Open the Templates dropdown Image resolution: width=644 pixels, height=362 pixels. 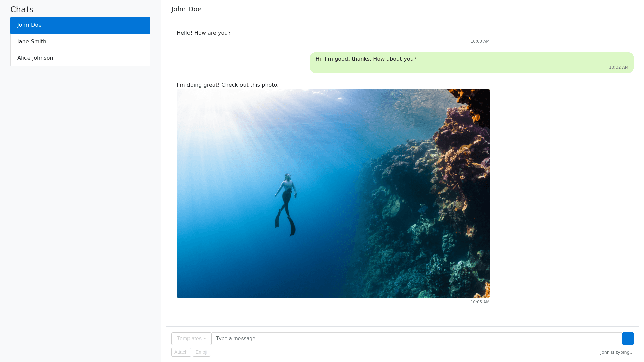[191, 339]
